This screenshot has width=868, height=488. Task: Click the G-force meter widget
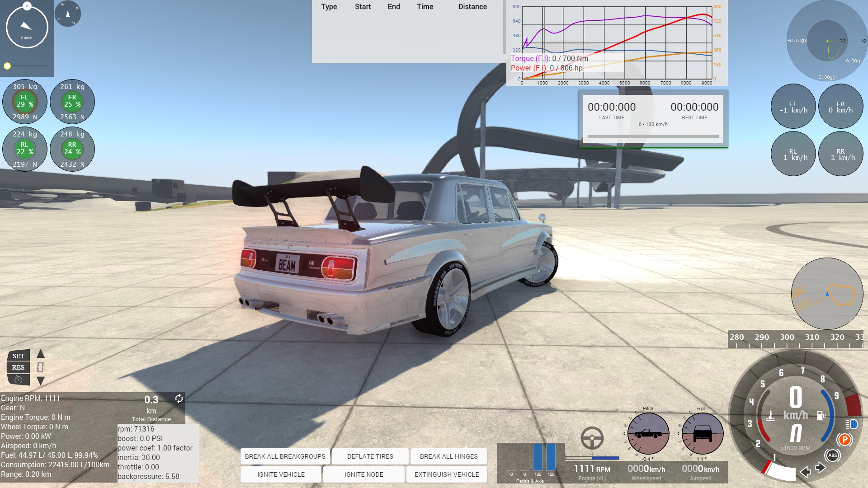pyautogui.click(x=827, y=41)
